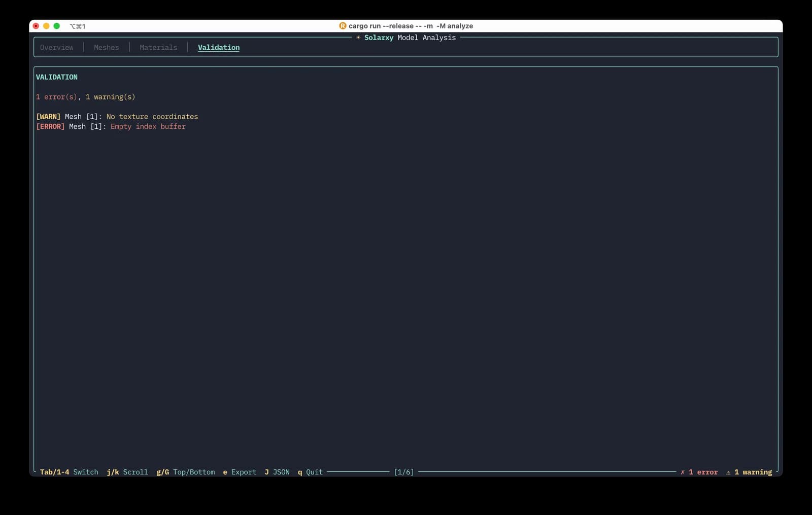The height and width of the screenshot is (515, 812).
Task: Switch to the Meshes tab
Action: pos(106,47)
